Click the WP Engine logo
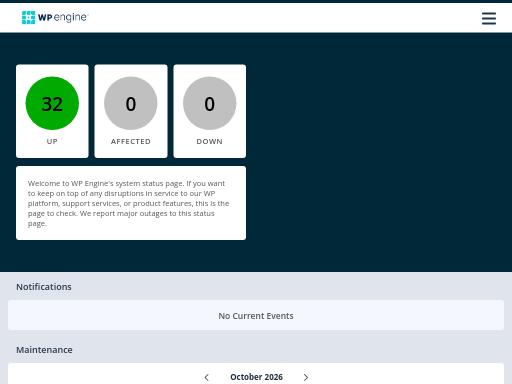Screen dimensions: 512x384 [x=54, y=17]
